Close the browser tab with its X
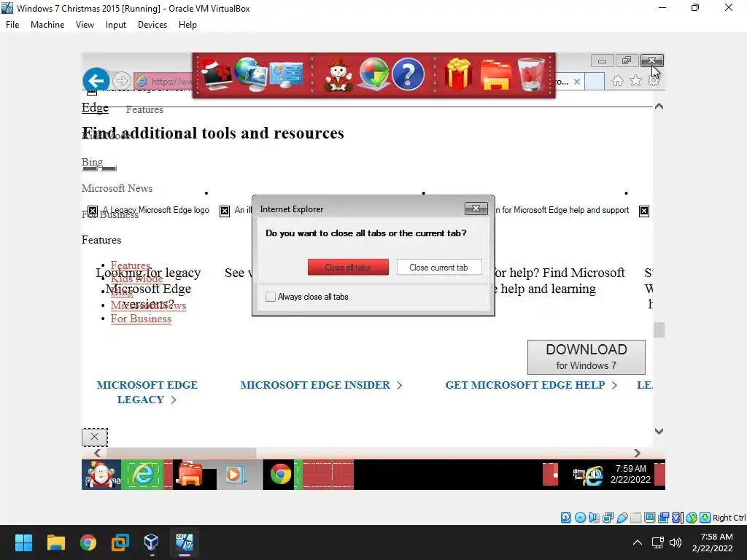This screenshot has width=747, height=560. tap(577, 82)
